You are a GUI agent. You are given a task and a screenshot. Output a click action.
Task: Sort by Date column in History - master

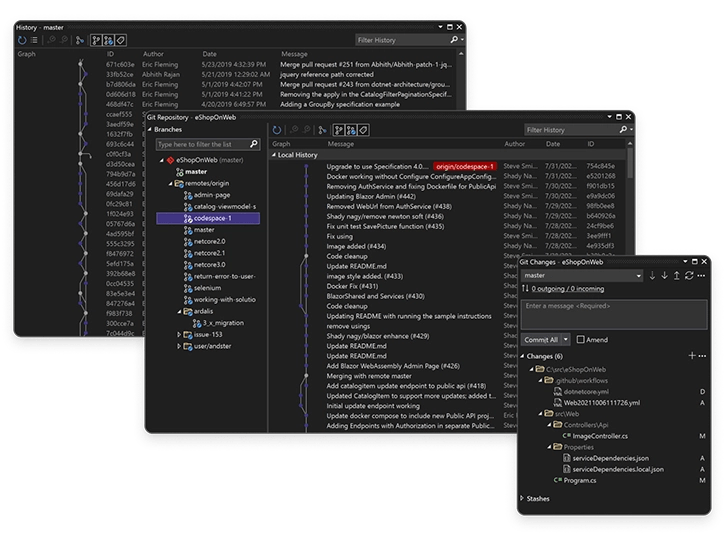point(209,54)
